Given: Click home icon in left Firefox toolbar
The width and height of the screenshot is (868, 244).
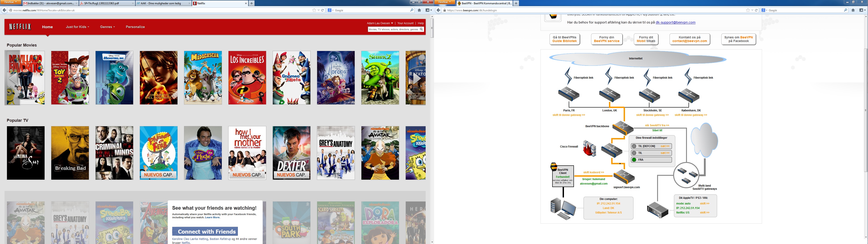Looking at the screenshot, I should coord(419,10).
